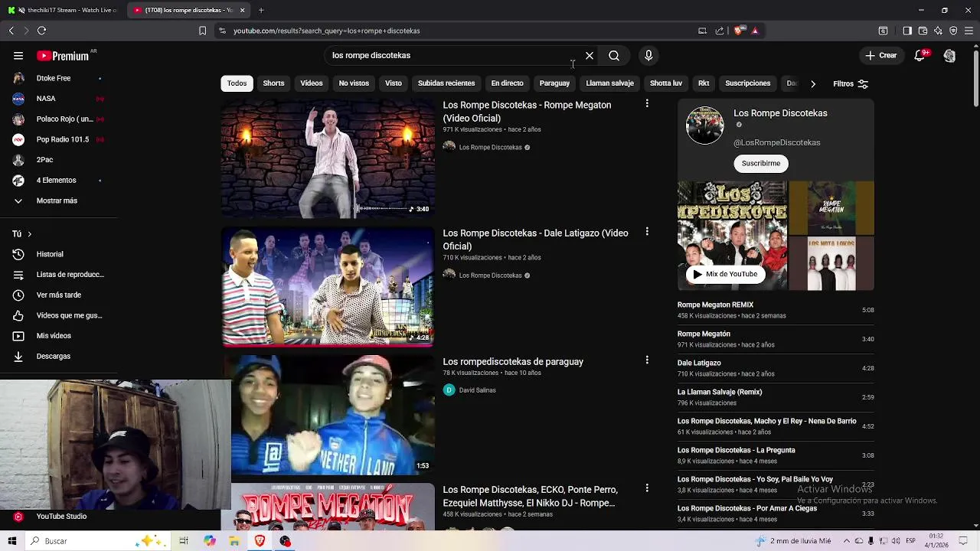Screen dimensions: 980x551
Task: Click the Rompe Megaton video thumbnail
Action: click(x=328, y=158)
